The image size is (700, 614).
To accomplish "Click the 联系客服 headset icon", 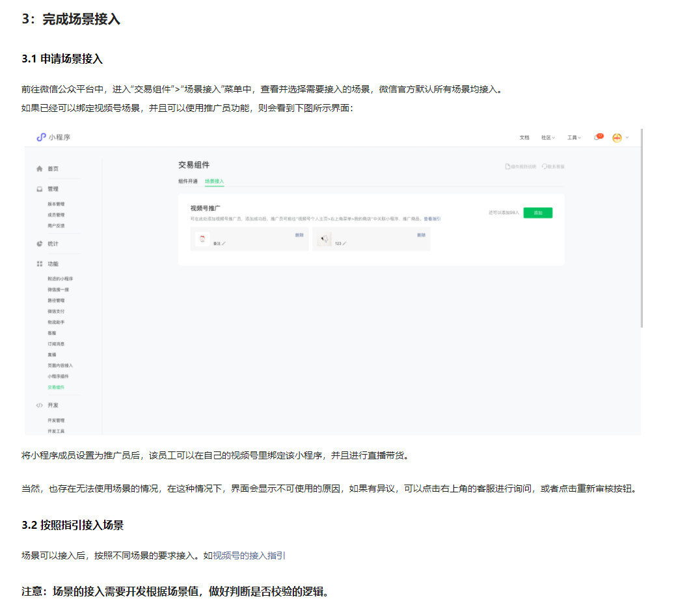I will (545, 167).
